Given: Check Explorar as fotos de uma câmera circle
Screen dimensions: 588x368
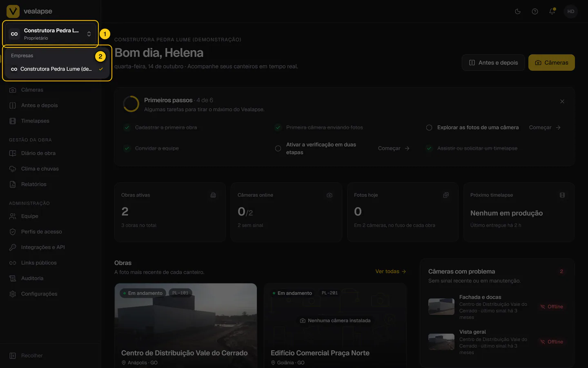Looking at the screenshot, I should [x=429, y=128].
